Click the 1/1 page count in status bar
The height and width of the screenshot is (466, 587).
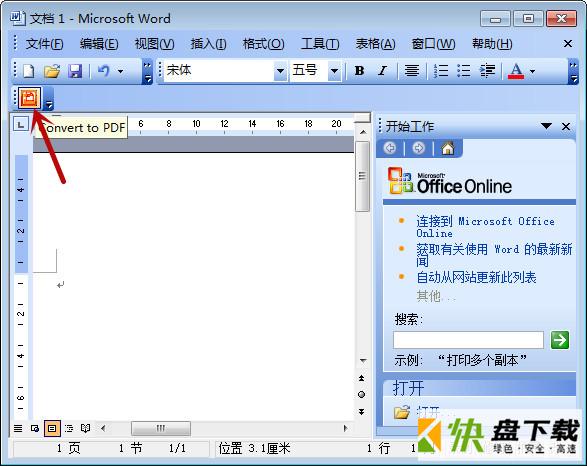[177, 448]
